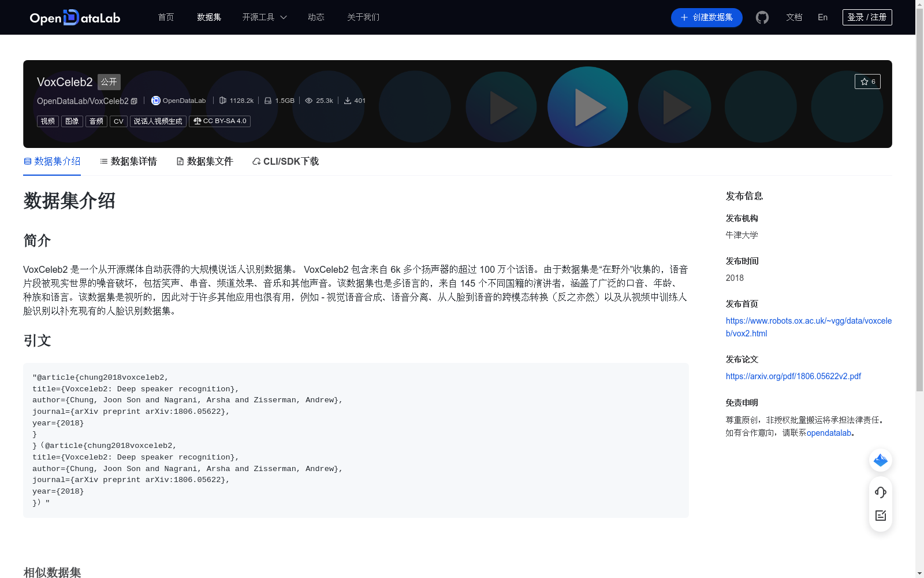Click the opendatalab contact link
This screenshot has width=924, height=578.
coord(829,433)
